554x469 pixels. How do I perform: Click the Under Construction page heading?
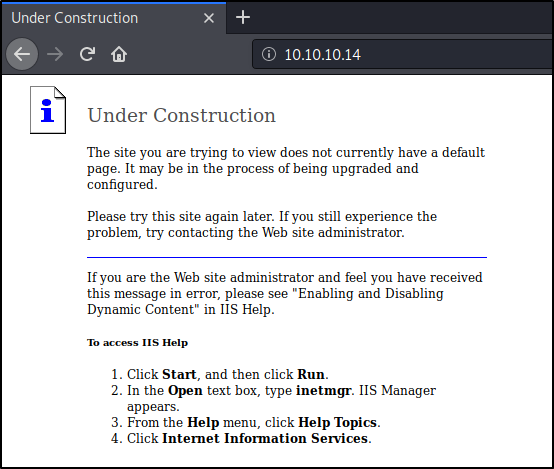[182, 115]
